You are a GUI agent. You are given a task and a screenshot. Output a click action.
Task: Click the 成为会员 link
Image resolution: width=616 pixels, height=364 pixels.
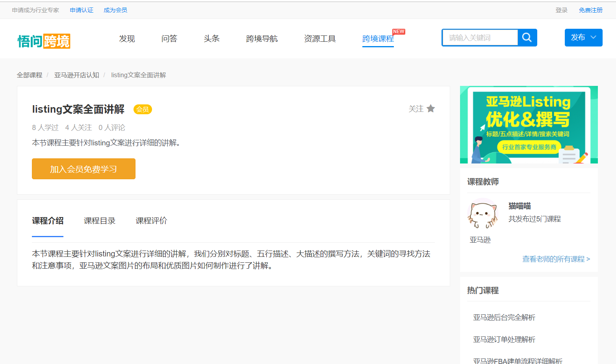(x=115, y=10)
